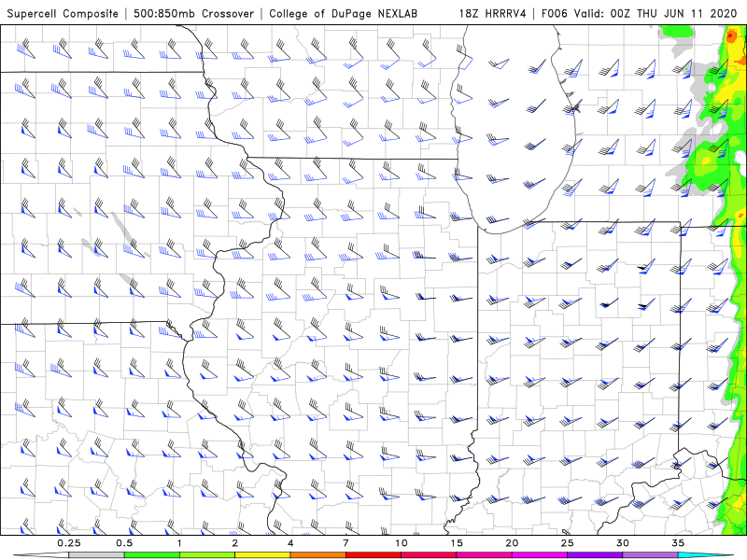Click the legend scale value 25
The width and height of the screenshot is (747, 560).
[567, 543]
